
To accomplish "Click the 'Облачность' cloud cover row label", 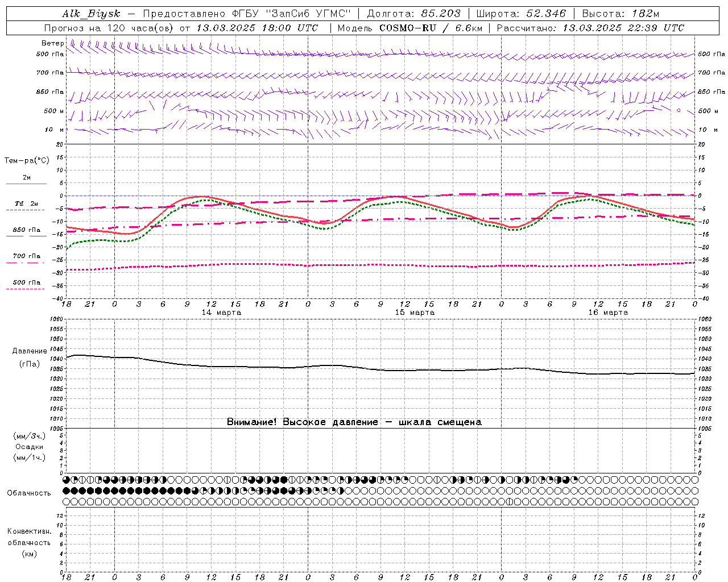I will pos(29,493).
